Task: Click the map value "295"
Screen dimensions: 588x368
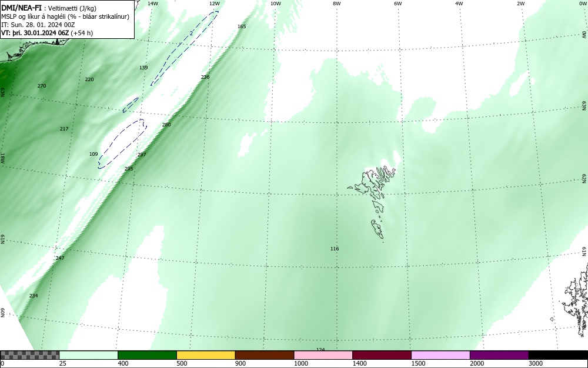Action: [x=129, y=169]
